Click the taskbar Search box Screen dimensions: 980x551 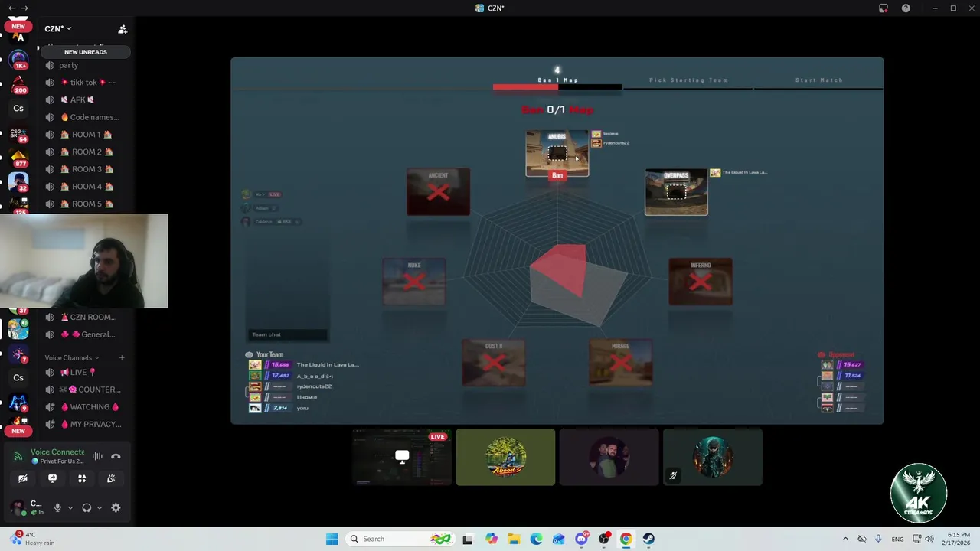399,539
